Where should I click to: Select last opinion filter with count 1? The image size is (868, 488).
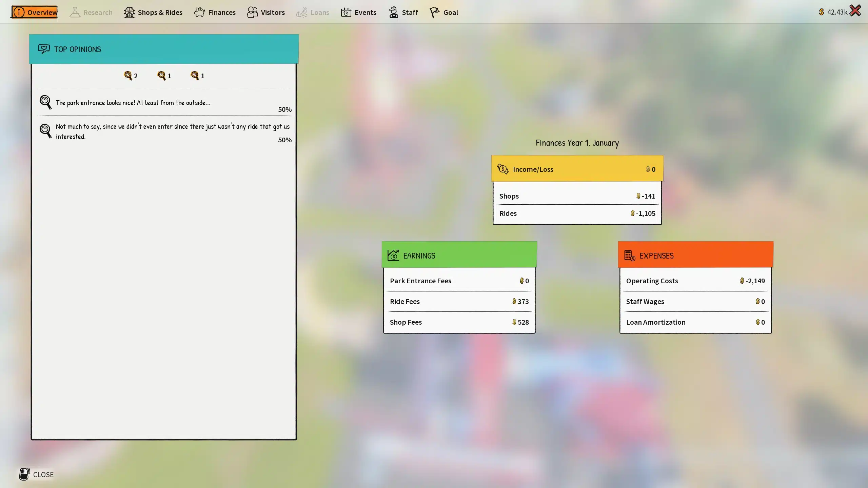tap(197, 76)
